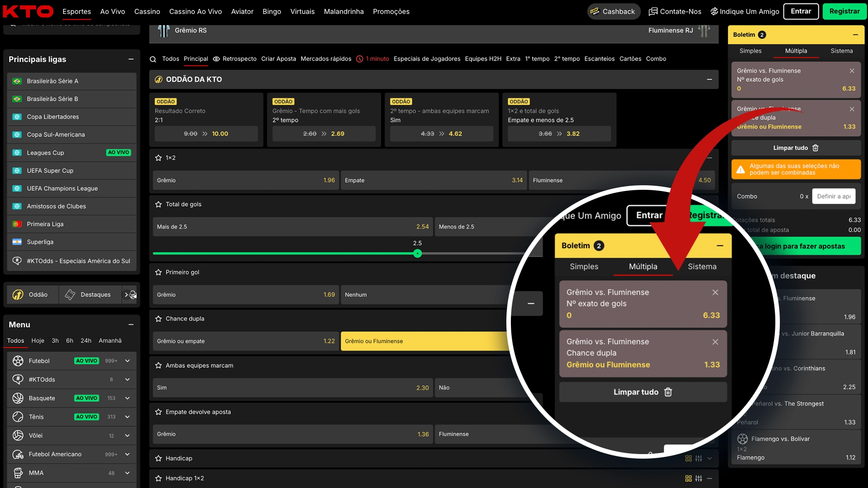Favorite the 1×2 market star
The width and height of the screenshot is (868, 488).
158,158
